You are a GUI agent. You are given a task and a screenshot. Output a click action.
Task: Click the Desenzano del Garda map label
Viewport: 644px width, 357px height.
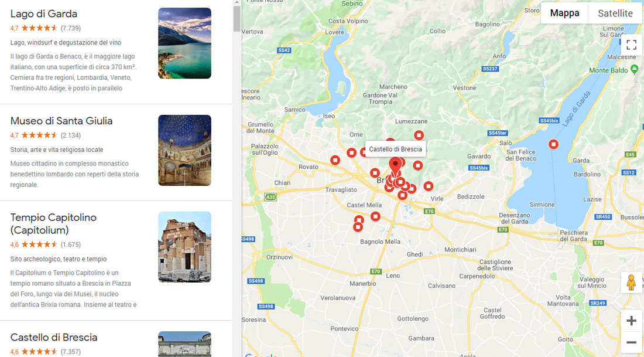[514, 219]
